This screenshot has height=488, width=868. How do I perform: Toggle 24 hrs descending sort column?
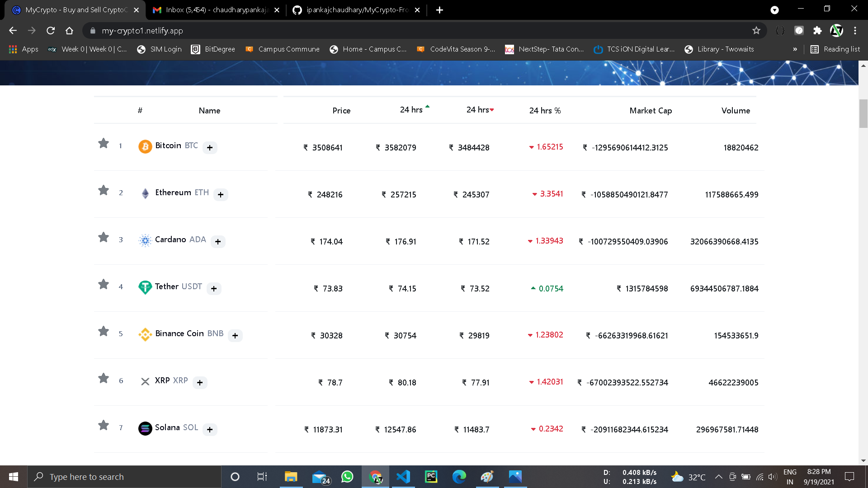pyautogui.click(x=480, y=110)
